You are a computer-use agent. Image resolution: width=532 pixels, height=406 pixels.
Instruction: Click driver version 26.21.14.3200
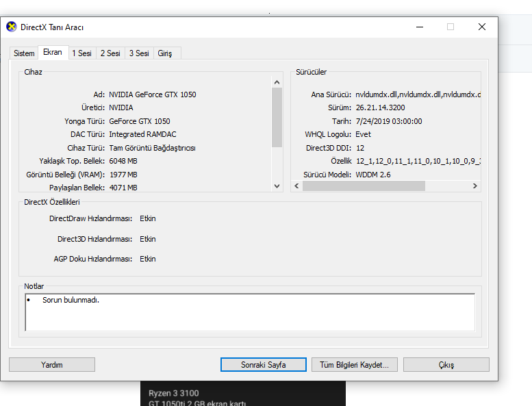coord(380,108)
